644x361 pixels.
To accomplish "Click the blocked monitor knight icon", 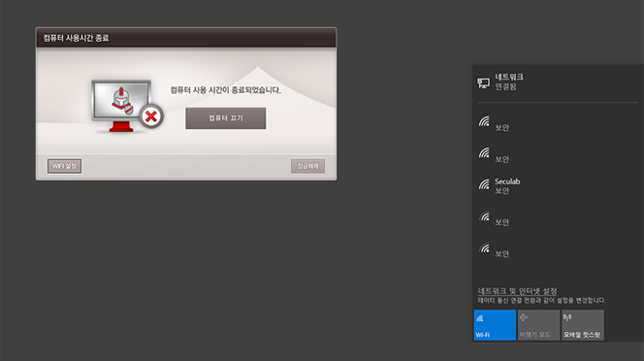I will click(127, 106).
